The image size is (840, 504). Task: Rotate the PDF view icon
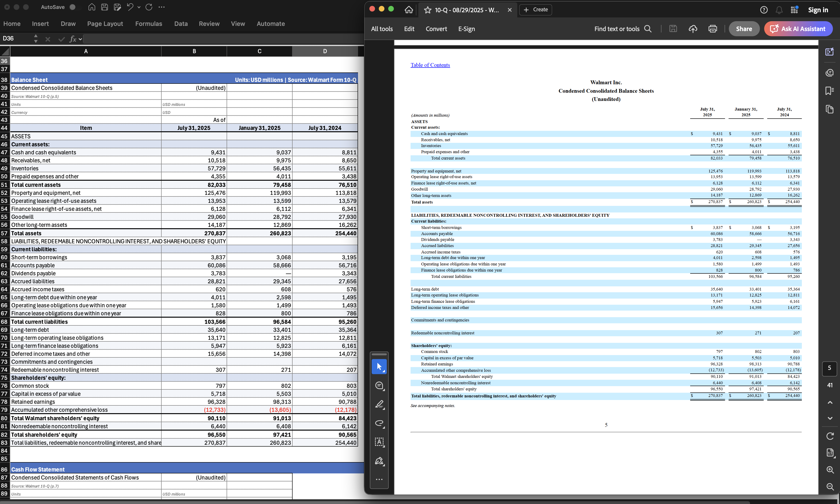(830, 436)
